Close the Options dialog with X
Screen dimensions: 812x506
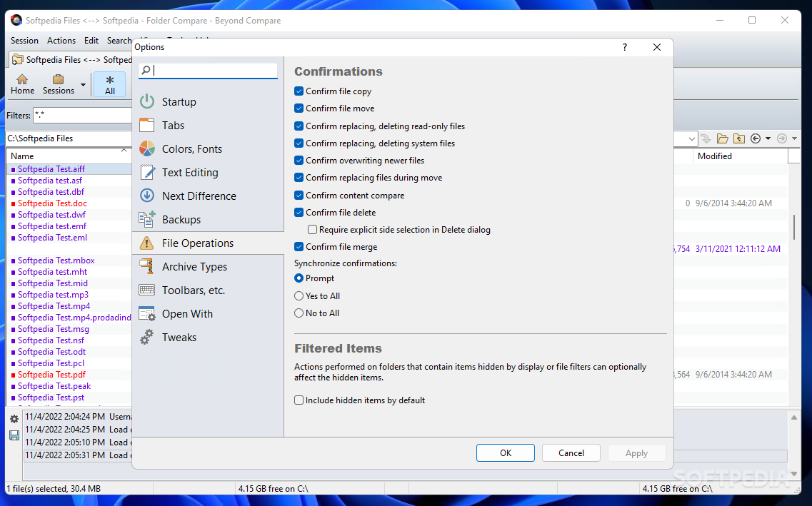(x=656, y=47)
